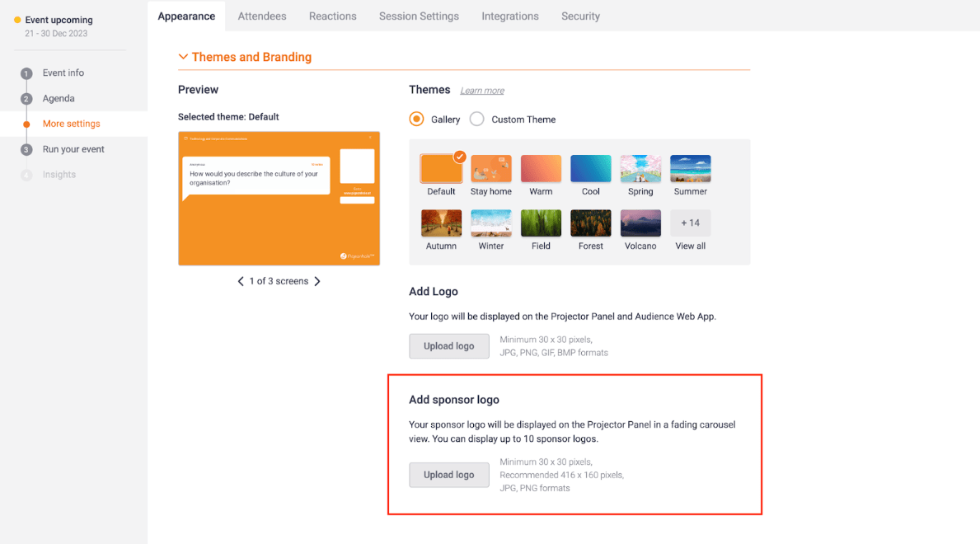980x544 pixels.
Task: Click the checkmark on the Default theme
Action: point(459,157)
